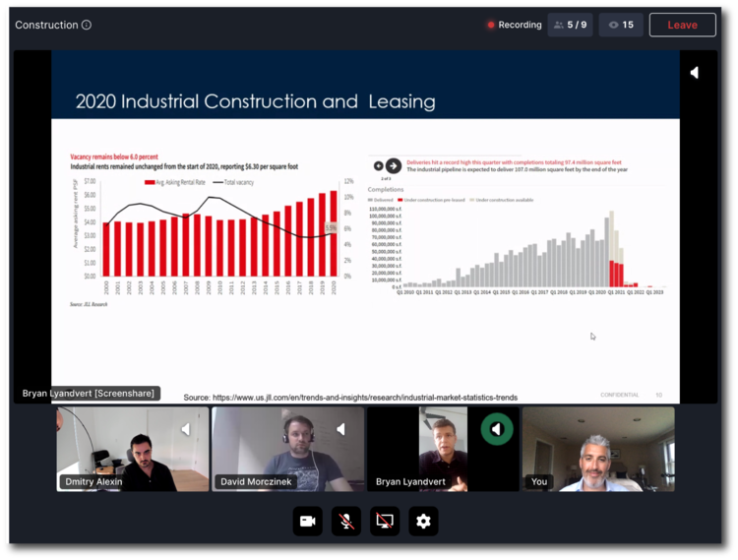Unmute the microphone

click(x=345, y=521)
